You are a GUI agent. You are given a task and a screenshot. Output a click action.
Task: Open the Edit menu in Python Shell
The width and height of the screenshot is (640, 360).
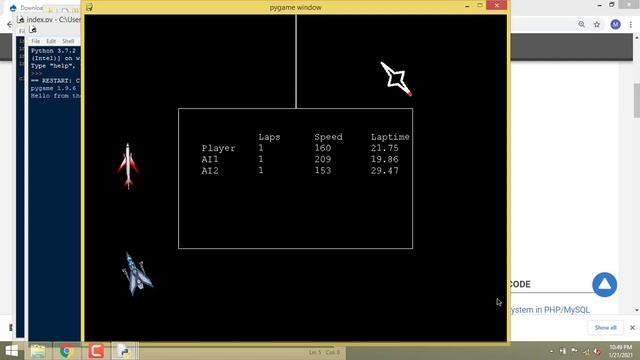[x=51, y=41]
